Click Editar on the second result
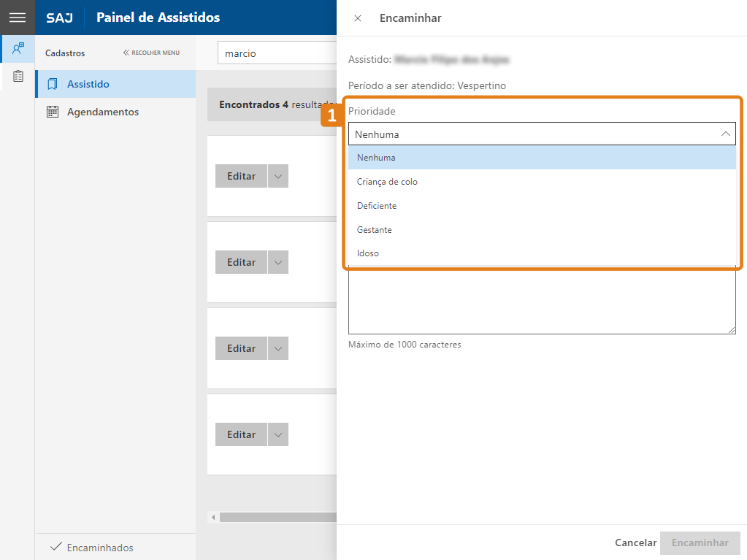 pyautogui.click(x=241, y=262)
